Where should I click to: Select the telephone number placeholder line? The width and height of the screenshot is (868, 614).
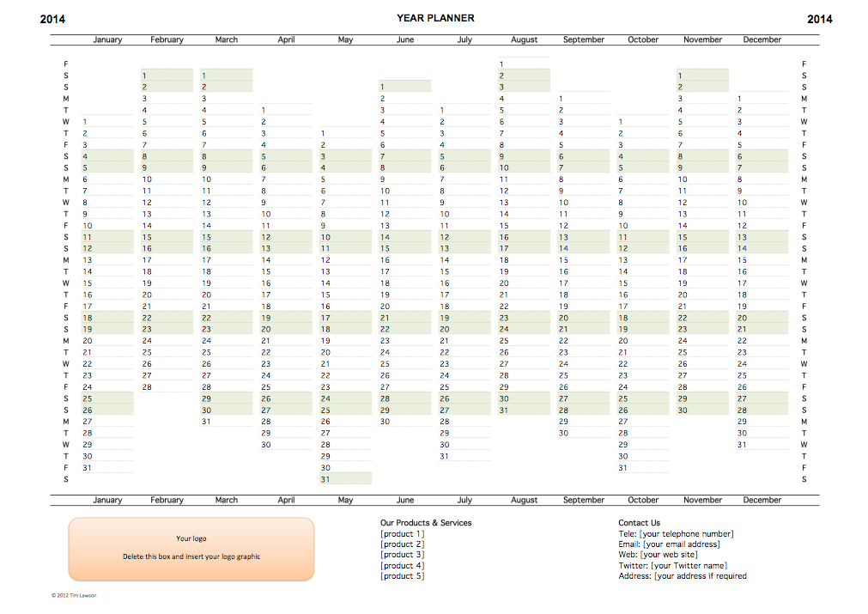(676, 534)
